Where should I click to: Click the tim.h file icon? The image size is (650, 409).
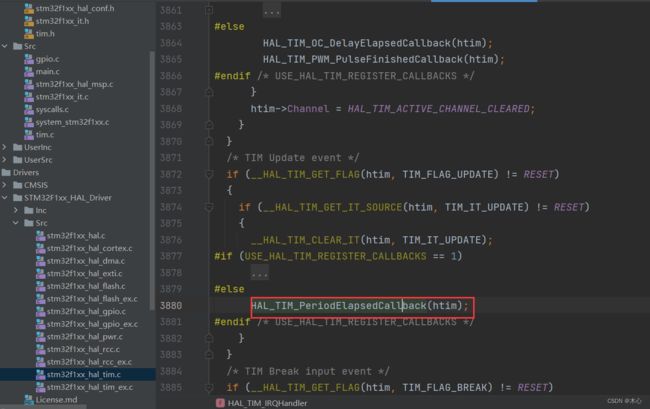click(29, 33)
